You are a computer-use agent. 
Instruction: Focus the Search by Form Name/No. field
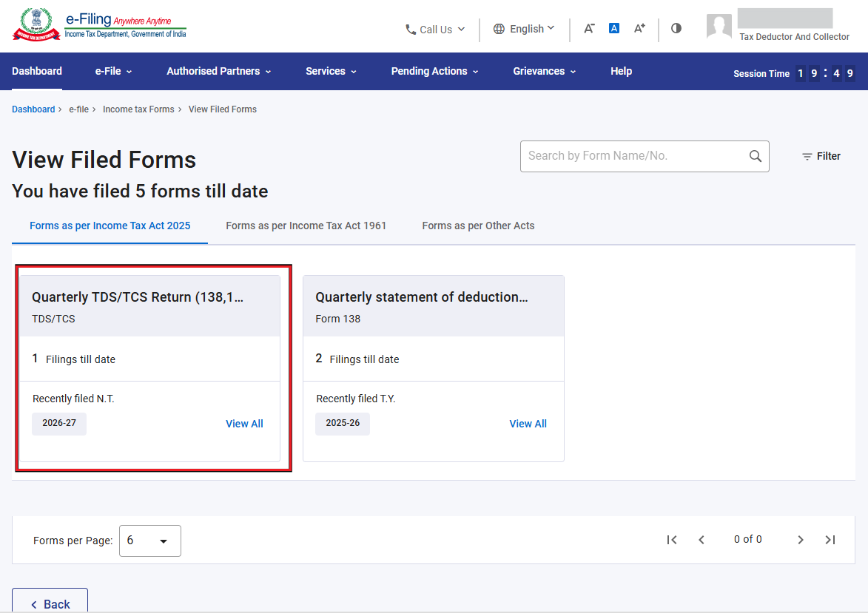[645, 157]
